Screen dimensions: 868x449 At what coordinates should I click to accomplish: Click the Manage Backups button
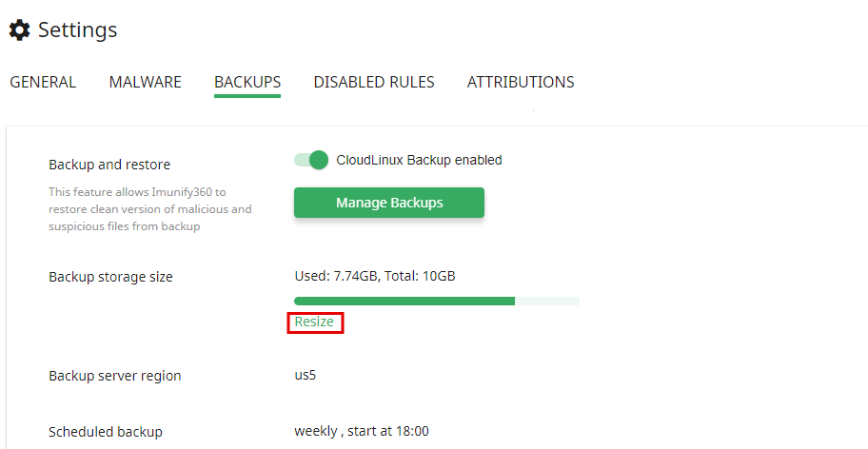pyautogui.click(x=389, y=203)
